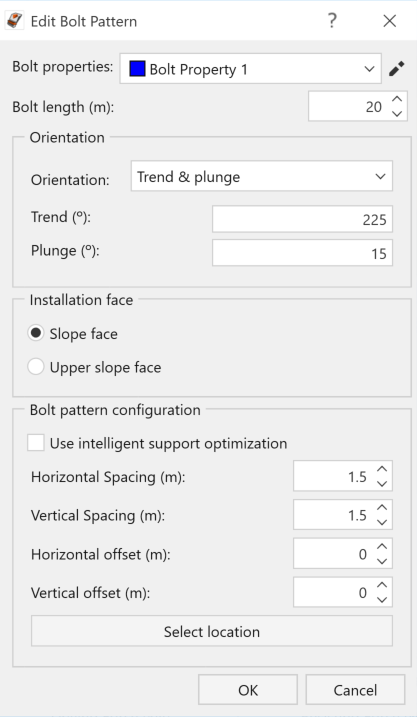
Task: Decrease Vertical offset using down arrow
Action: click(x=382, y=599)
